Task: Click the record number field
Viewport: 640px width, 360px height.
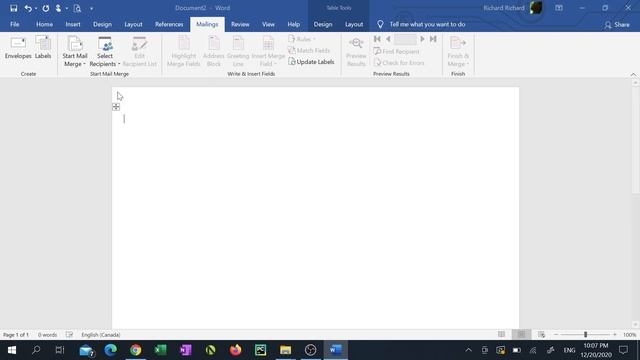Action: [x=405, y=39]
